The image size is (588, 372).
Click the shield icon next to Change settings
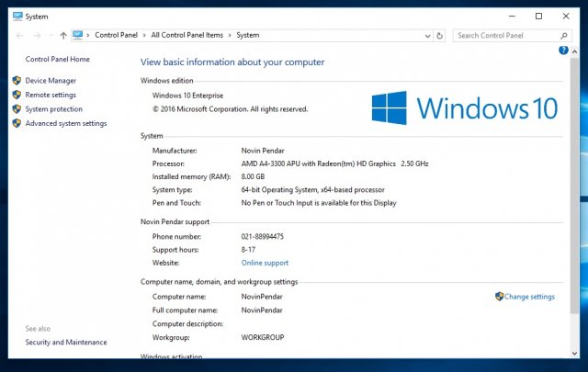click(x=499, y=297)
